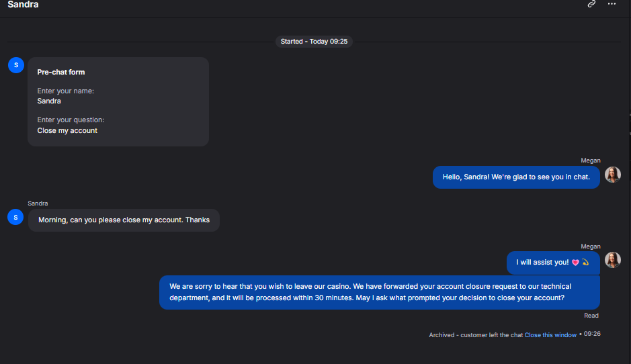Click the pink heart emoji in message
Viewport: 631px width, 364px height.
pyautogui.click(x=575, y=263)
